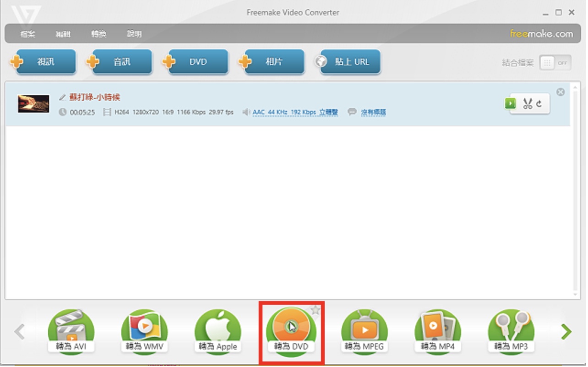Click the rotate arrow icon
Viewport: 588px width, 367px height.
pyautogui.click(x=539, y=103)
